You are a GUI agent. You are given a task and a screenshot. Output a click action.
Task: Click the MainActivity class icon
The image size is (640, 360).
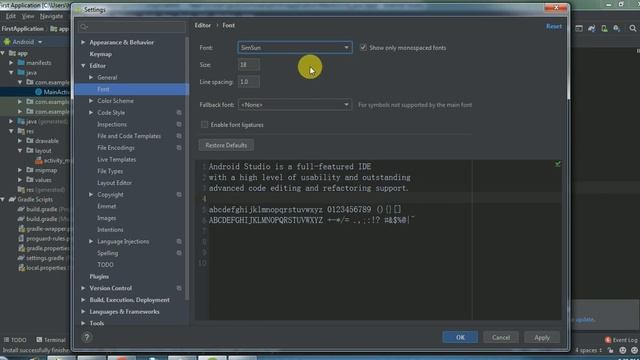(38, 92)
